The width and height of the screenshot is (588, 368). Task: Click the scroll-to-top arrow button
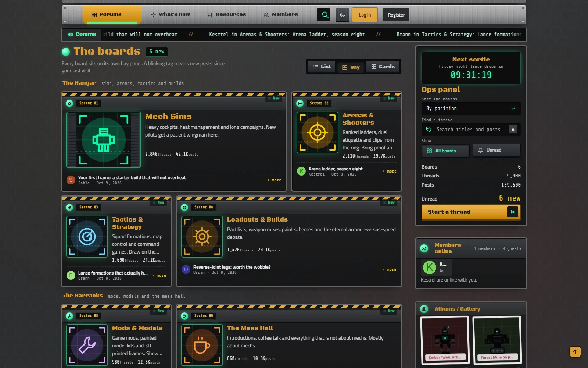575,352
